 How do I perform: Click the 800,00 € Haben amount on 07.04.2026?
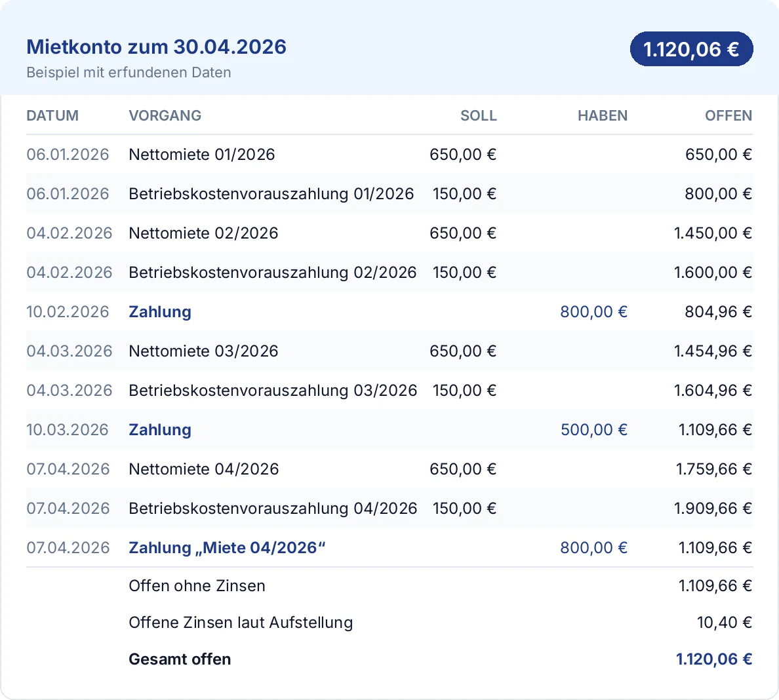pyautogui.click(x=593, y=547)
